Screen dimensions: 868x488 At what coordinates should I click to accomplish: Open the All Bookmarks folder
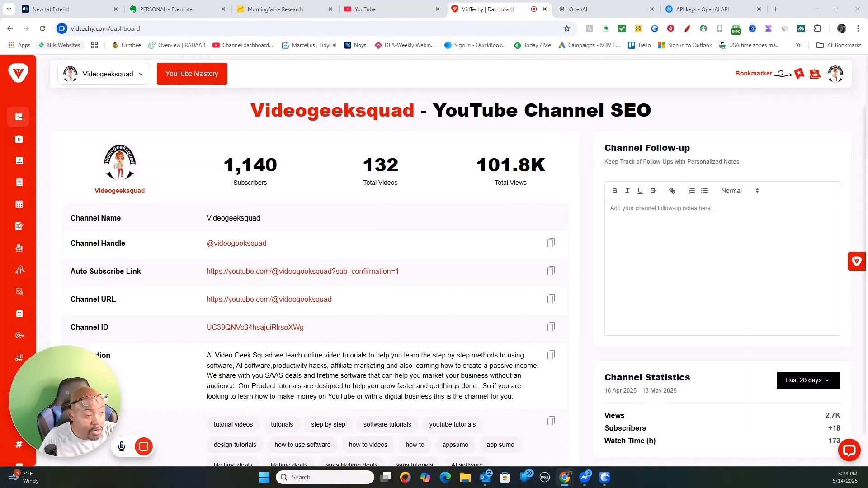click(x=839, y=45)
